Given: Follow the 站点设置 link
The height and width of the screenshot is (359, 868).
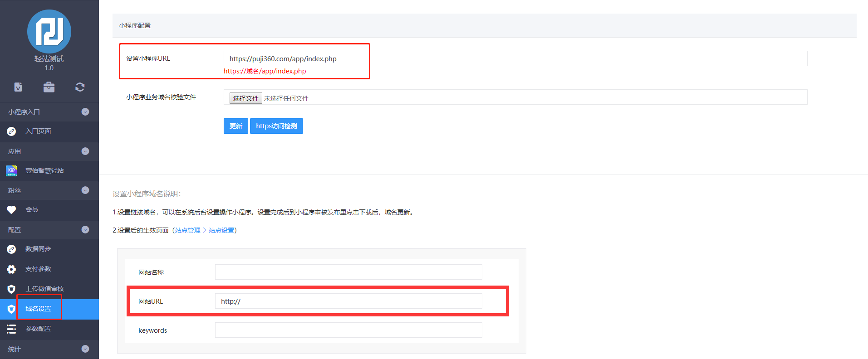Looking at the screenshot, I should (x=221, y=230).
